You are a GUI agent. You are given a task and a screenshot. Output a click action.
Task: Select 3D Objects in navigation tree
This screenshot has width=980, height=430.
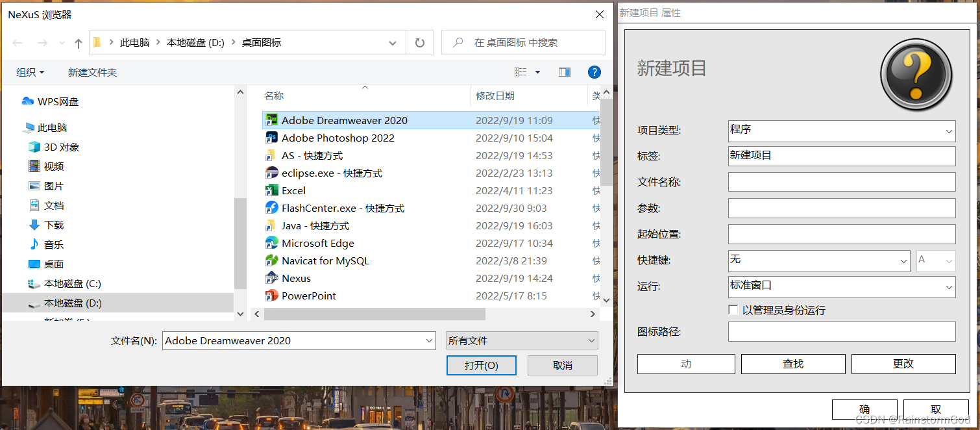click(54, 147)
